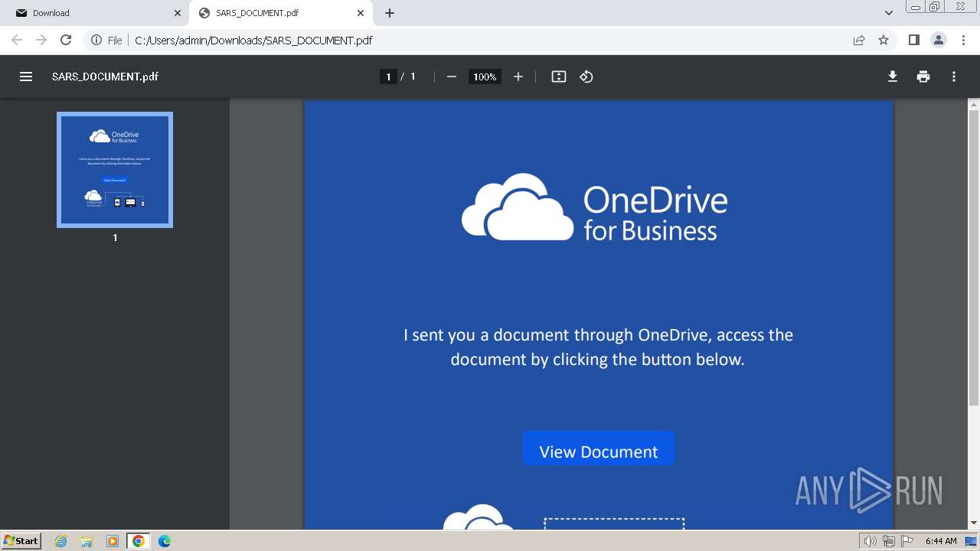Launch Internet Explorer from the taskbar
Screen dimensions: 980x551
point(61,541)
